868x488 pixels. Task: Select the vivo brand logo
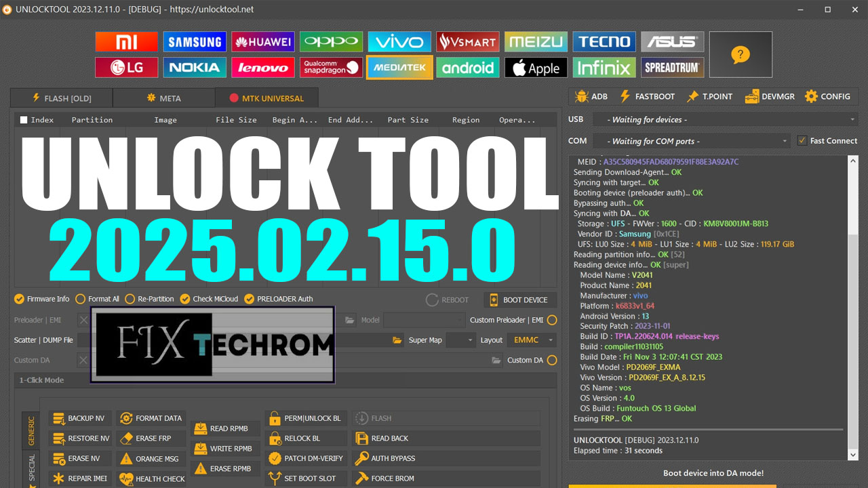point(399,42)
